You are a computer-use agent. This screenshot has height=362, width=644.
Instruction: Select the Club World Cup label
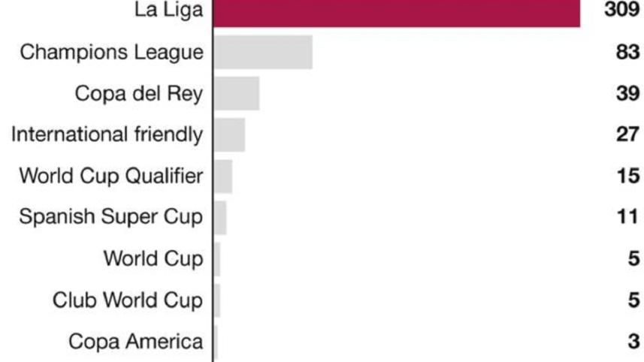tap(128, 300)
